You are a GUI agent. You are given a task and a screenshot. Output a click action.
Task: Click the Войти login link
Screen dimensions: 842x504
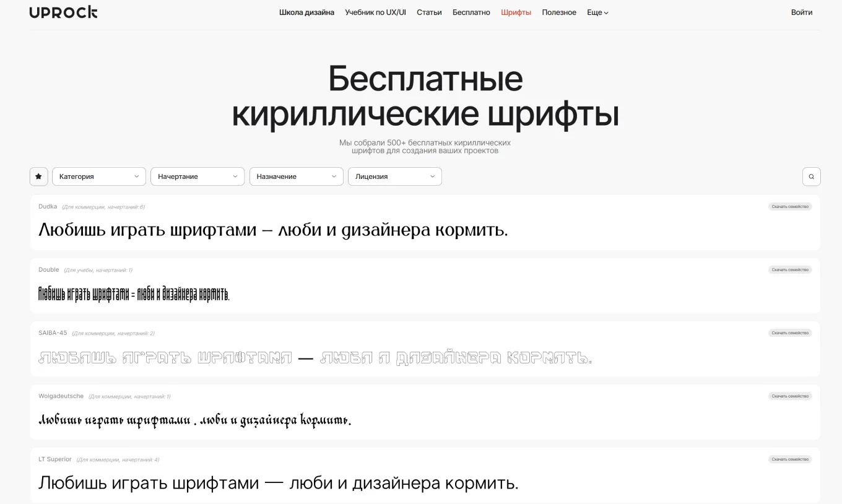(802, 12)
